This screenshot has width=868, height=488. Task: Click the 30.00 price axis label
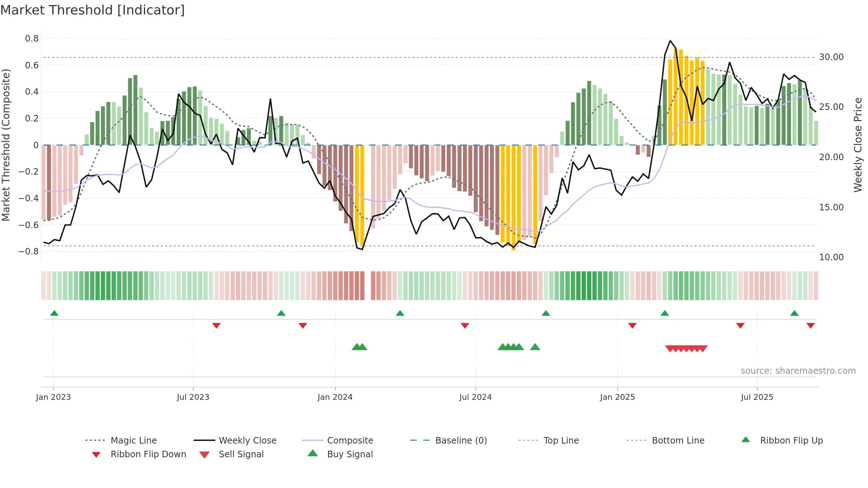point(831,57)
